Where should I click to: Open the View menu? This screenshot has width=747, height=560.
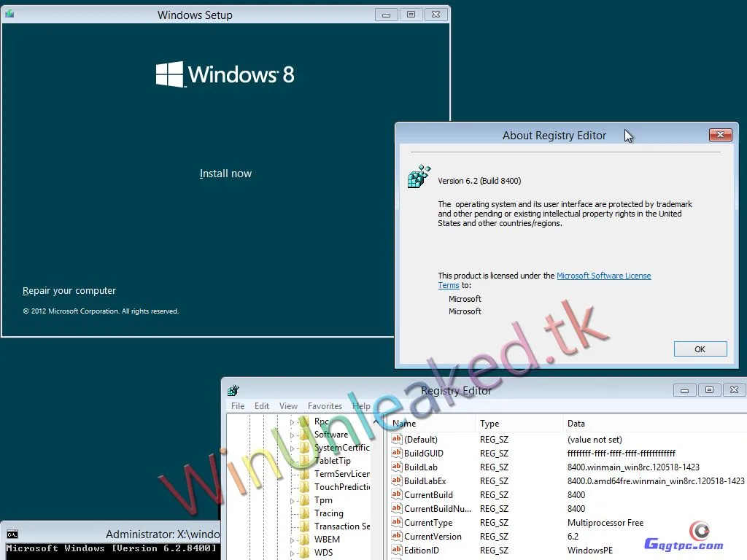(288, 406)
